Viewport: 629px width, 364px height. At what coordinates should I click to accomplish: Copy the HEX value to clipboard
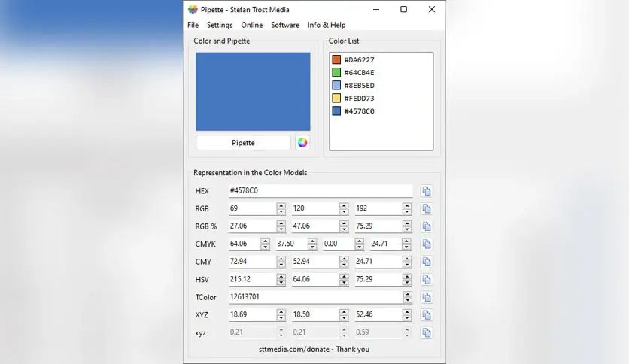[427, 191]
